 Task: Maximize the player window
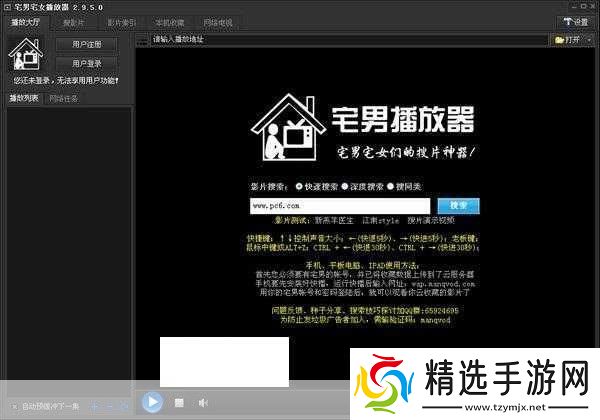584,7
